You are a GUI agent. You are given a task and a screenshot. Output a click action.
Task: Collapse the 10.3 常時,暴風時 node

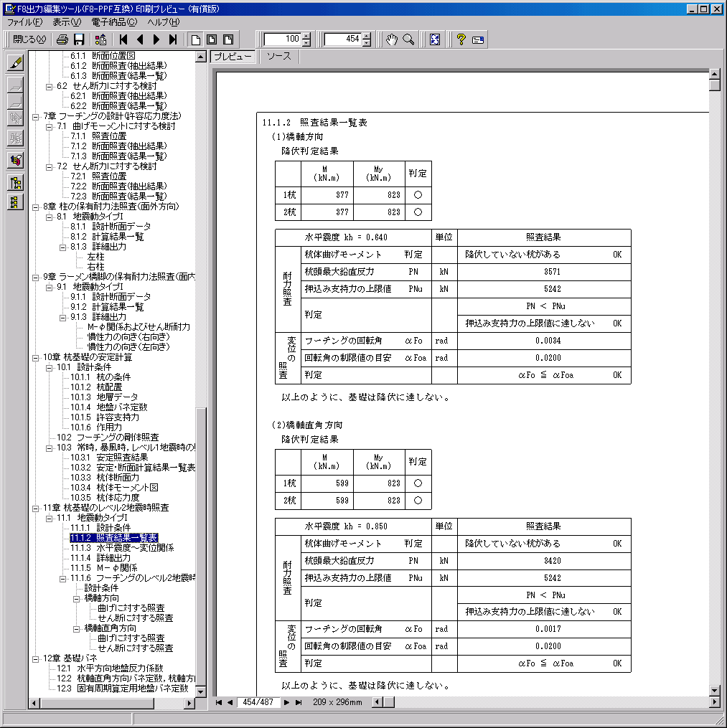point(49,448)
